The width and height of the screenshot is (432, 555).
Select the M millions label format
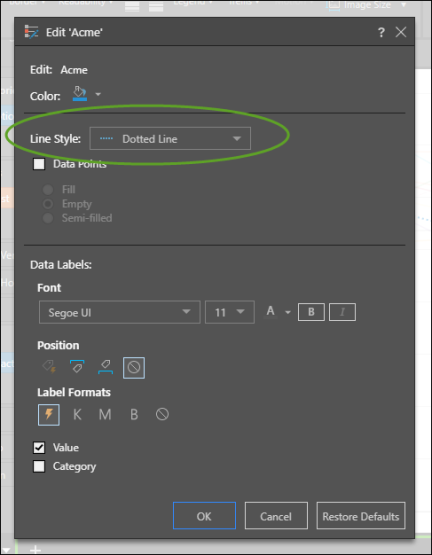pos(105,414)
